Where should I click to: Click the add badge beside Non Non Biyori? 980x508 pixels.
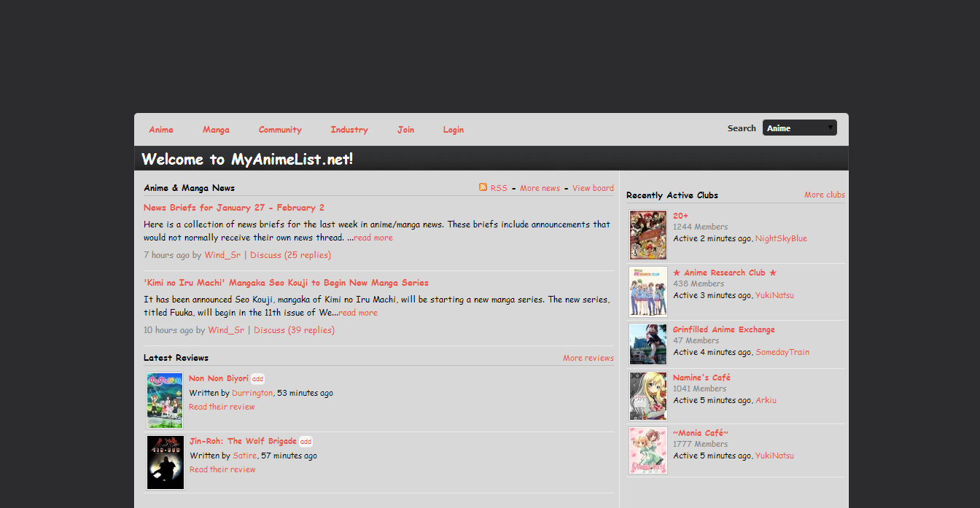point(257,378)
